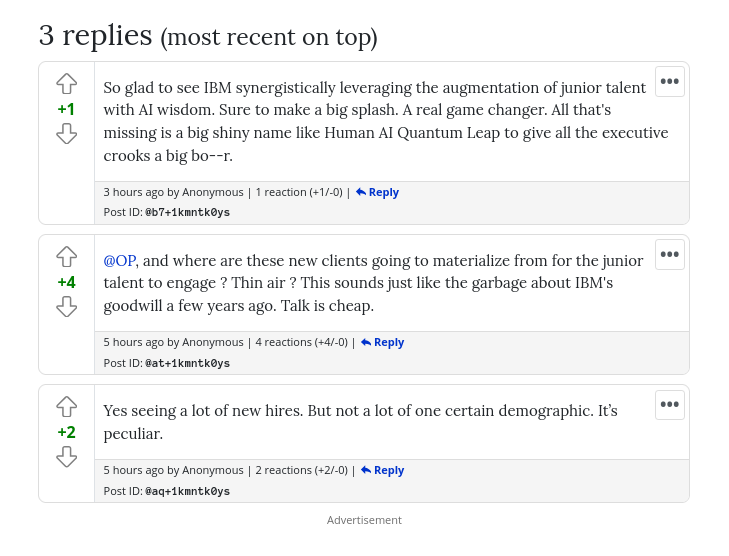Click post ID @at+1kmntk0ys
Screen dimensions: 729x556
point(187,363)
